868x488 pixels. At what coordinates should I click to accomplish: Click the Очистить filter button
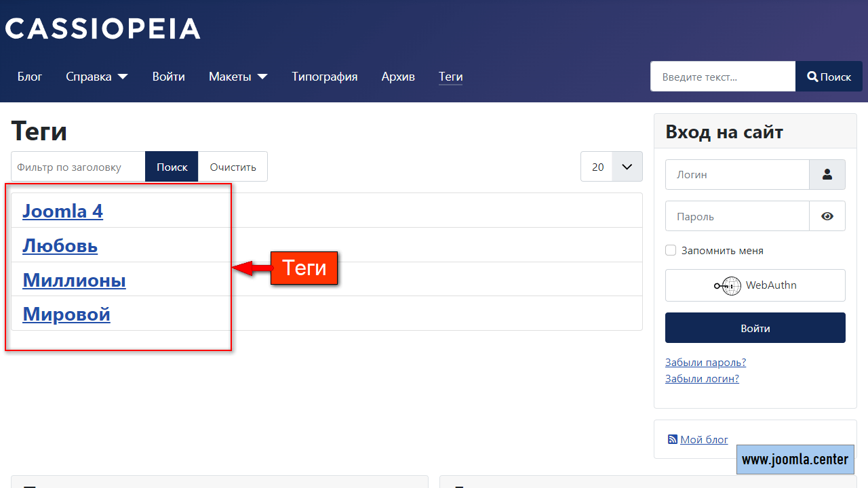coord(233,166)
